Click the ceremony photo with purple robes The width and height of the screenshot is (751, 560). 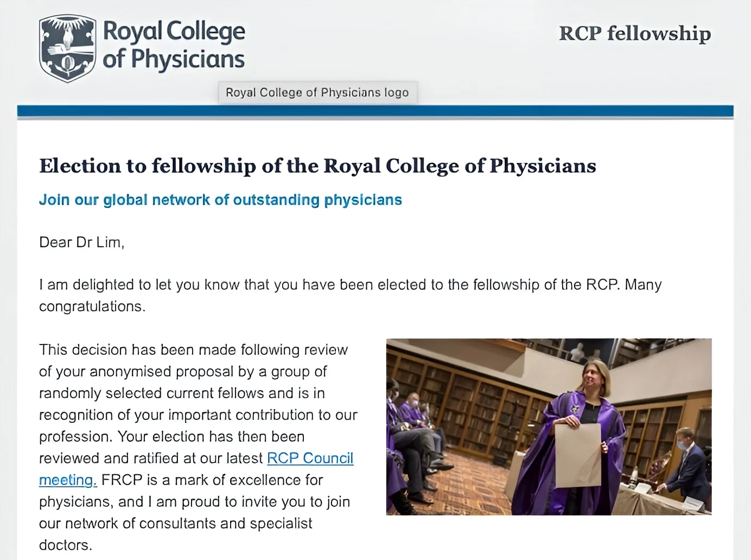coord(549,426)
